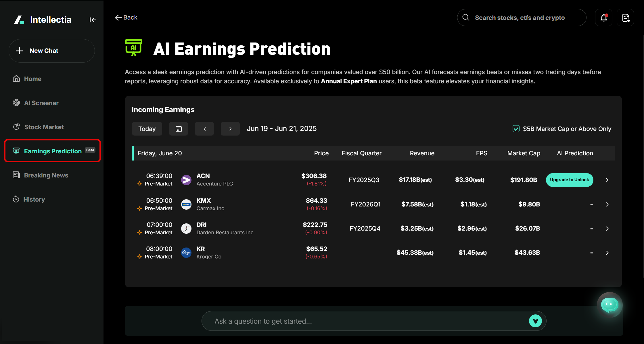This screenshot has height=344, width=644.
Task: Open notifications via bell icon
Action: [603, 18]
